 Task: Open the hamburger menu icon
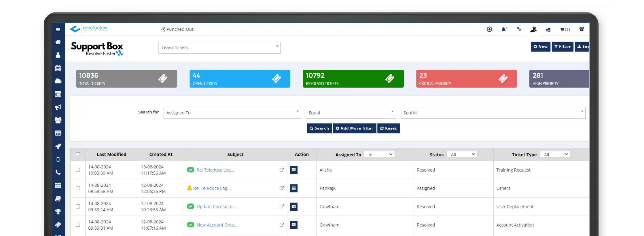[58, 29]
